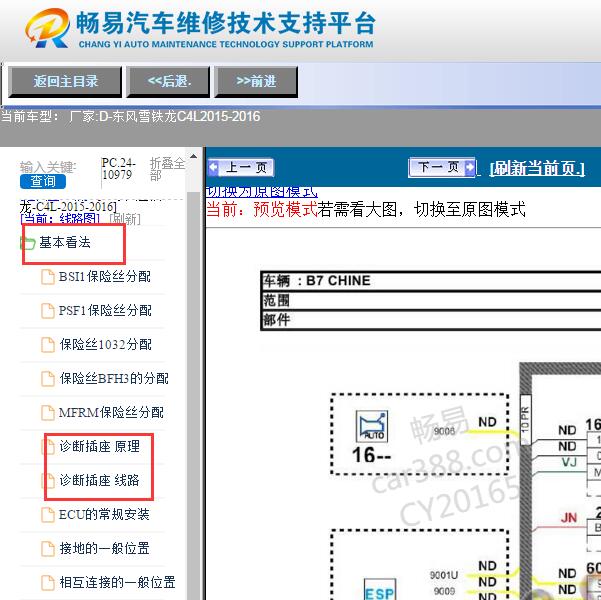The height and width of the screenshot is (600, 601).
Task: Click the 刷新当前页 link
Action: pos(537,168)
